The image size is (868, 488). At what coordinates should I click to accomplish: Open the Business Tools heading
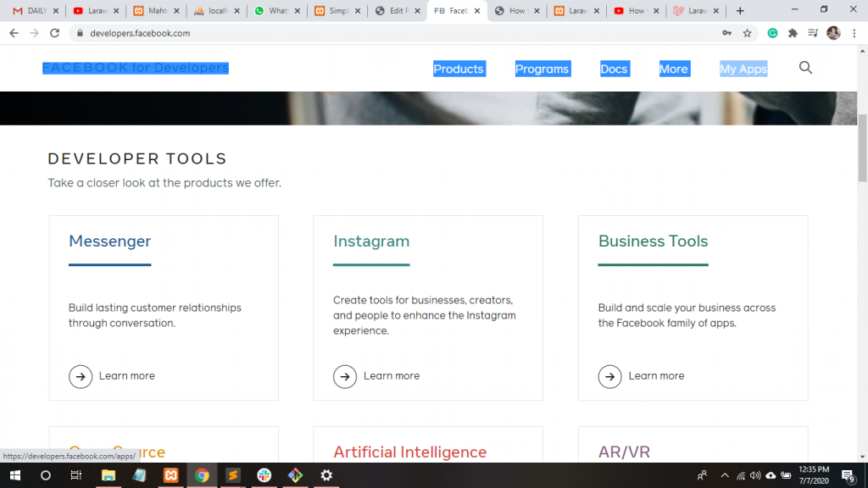point(654,241)
